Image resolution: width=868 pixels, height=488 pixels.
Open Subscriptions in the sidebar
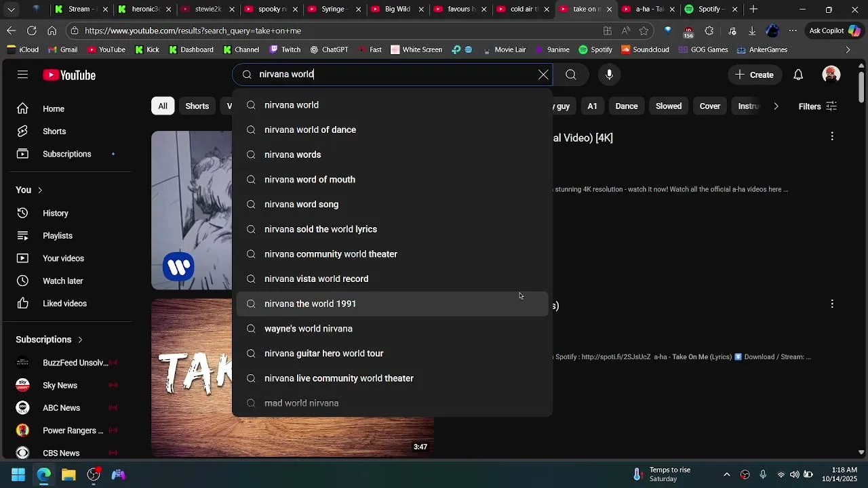[x=68, y=154]
